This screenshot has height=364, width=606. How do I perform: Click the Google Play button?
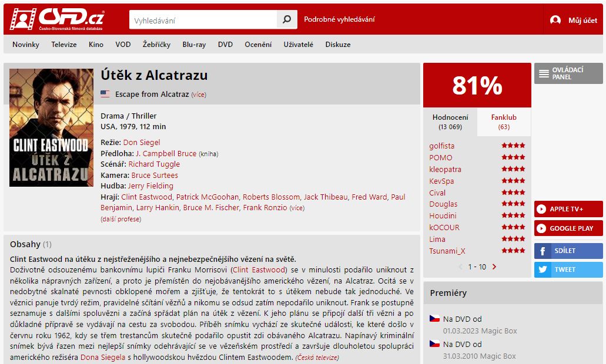pos(568,228)
